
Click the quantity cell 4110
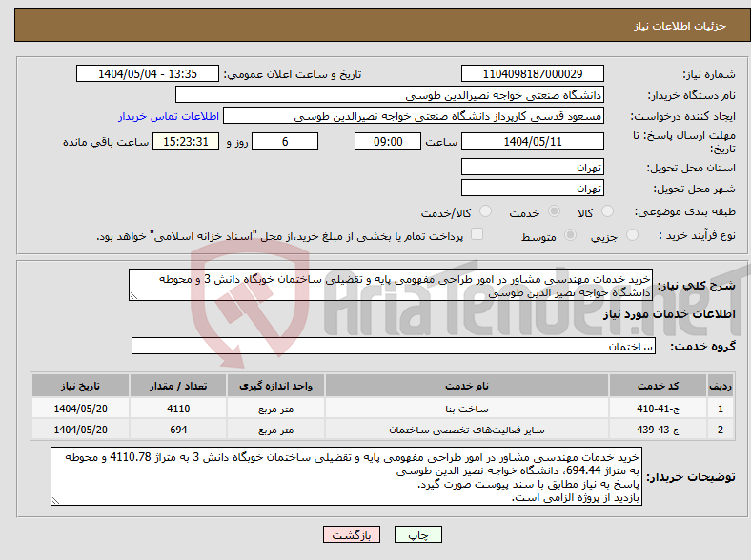pyautogui.click(x=178, y=409)
